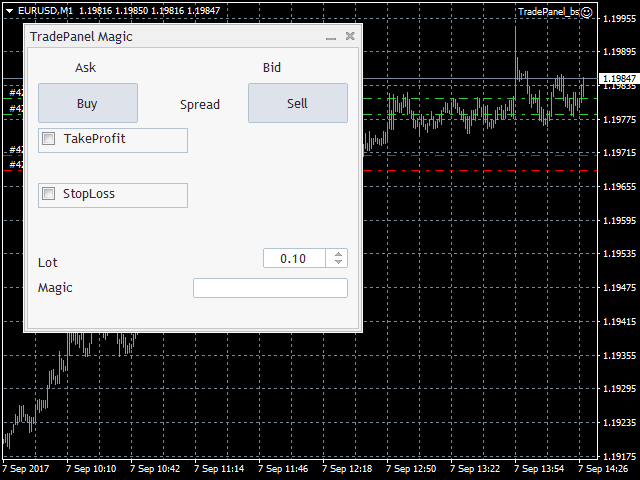Click the Spread label in the panel
The height and width of the screenshot is (480, 640).
200,104
